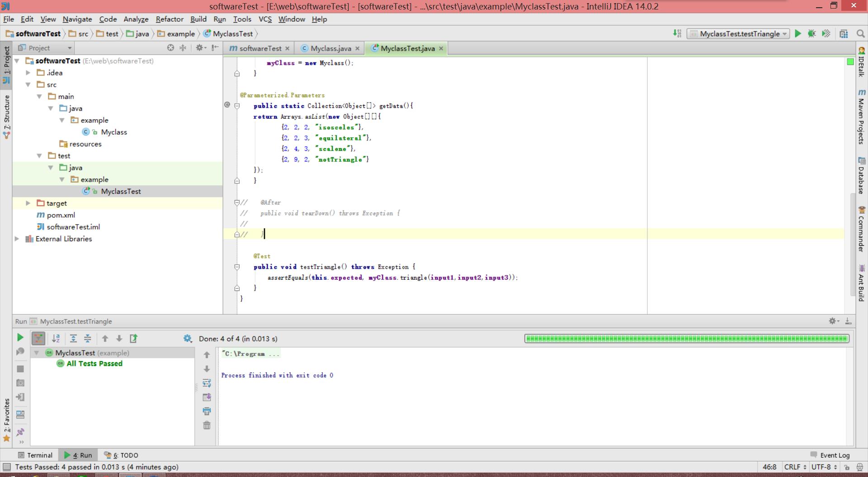Hide the Project tool window
This screenshot has height=477, width=868.
coord(215,48)
